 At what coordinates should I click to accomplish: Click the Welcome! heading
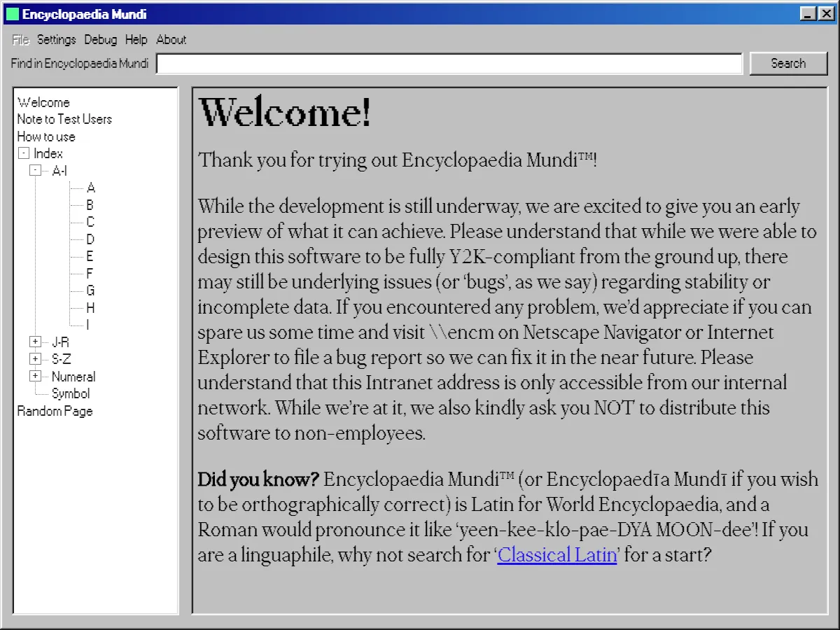click(285, 113)
